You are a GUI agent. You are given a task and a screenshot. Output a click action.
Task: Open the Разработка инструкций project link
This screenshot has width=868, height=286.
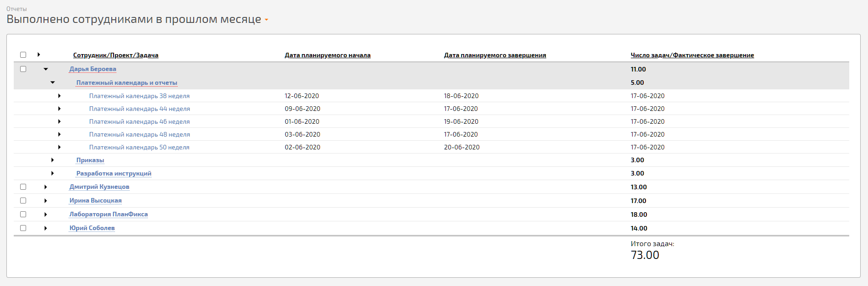coord(114,174)
